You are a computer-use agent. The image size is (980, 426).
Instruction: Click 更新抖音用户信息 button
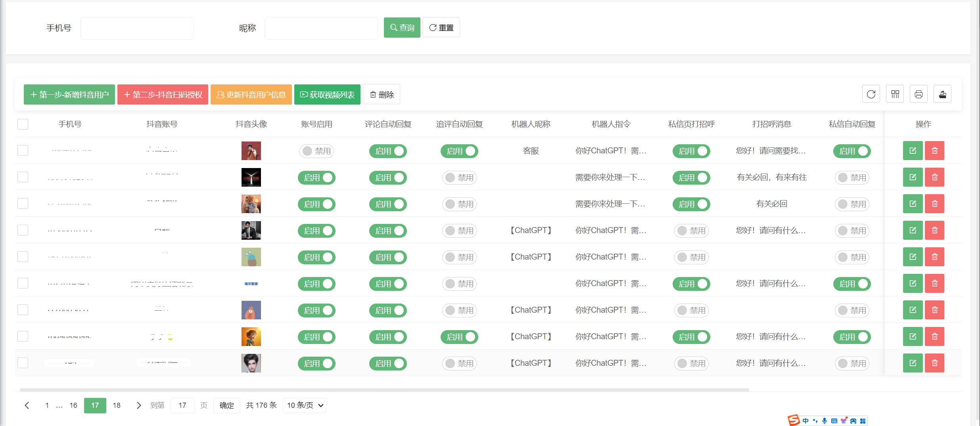tap(251, 94)
